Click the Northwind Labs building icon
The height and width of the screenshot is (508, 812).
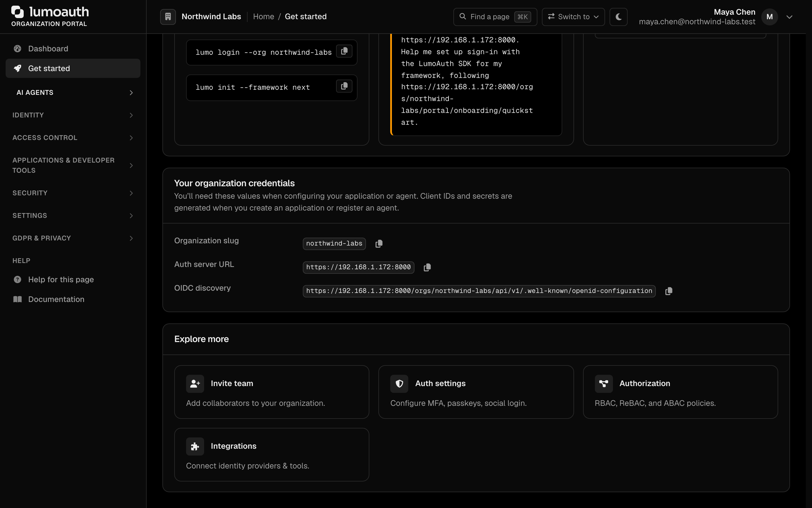pyautogui.click(x=168, y=16)
